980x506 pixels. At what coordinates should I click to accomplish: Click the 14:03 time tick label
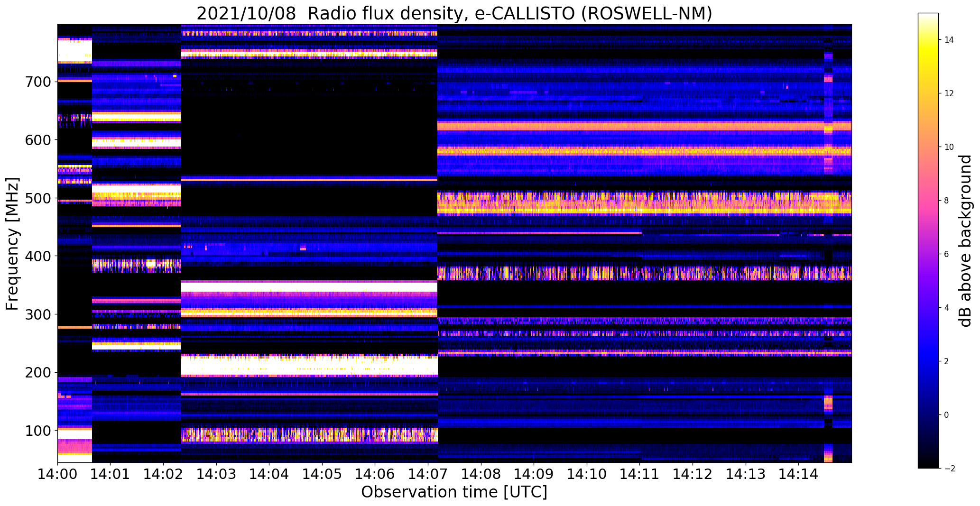pyautogui.click(x=216, y=473)
